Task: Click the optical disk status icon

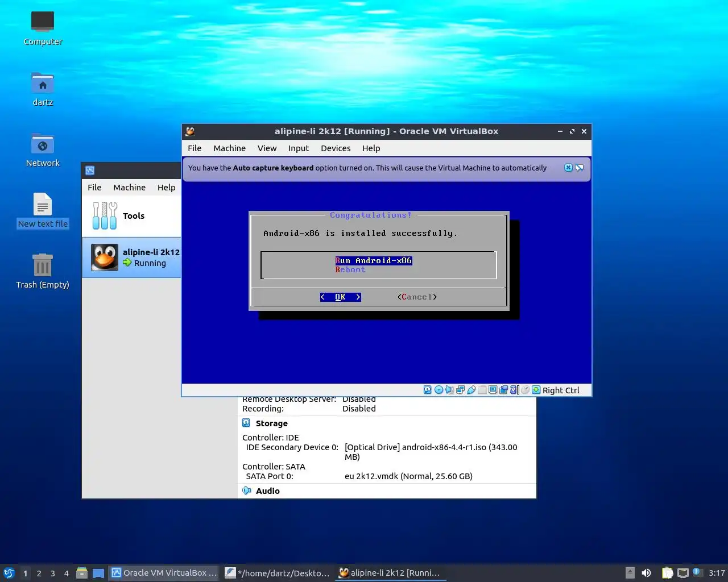Action: coord(439,390)
